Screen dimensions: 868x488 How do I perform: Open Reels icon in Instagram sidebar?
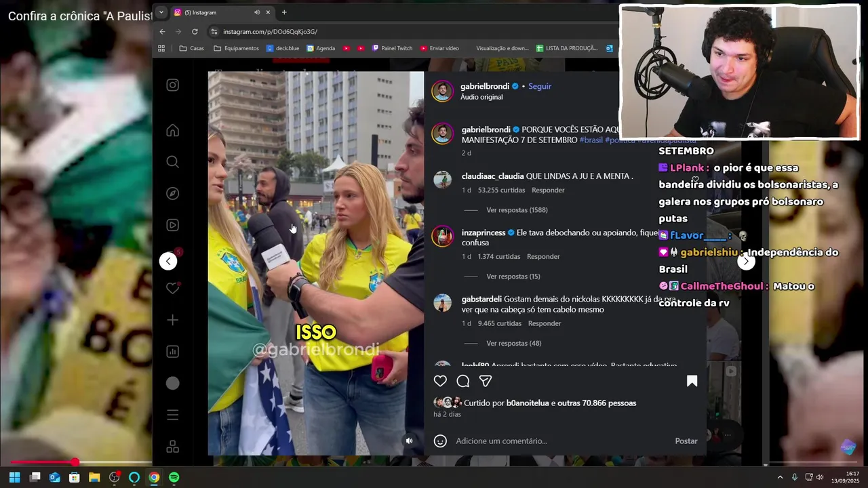pyautogui.click(x=173, y=225)
